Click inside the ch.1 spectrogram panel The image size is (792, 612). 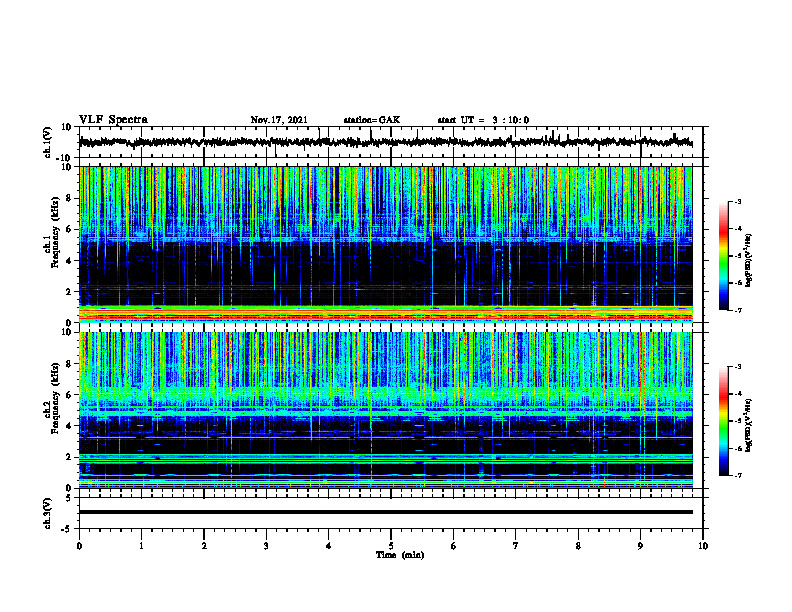click(x=385, y=244)
